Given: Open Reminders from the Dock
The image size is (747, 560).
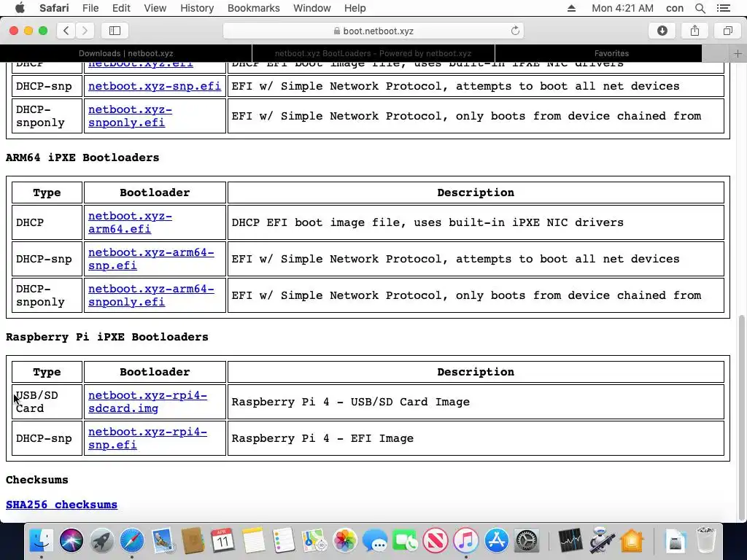Looking at the screenshot, I should [x=284, y=540].
